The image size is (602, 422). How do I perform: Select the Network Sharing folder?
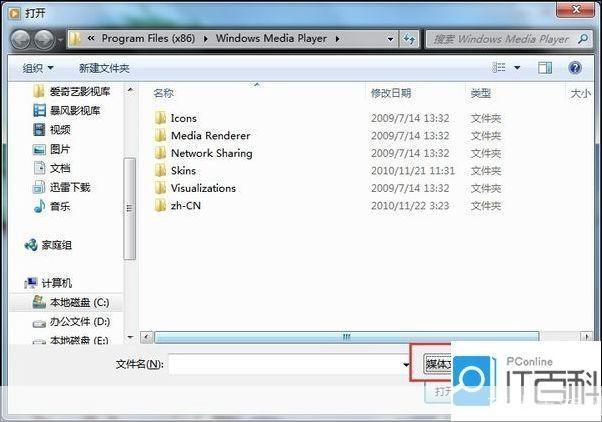point(212,153)
